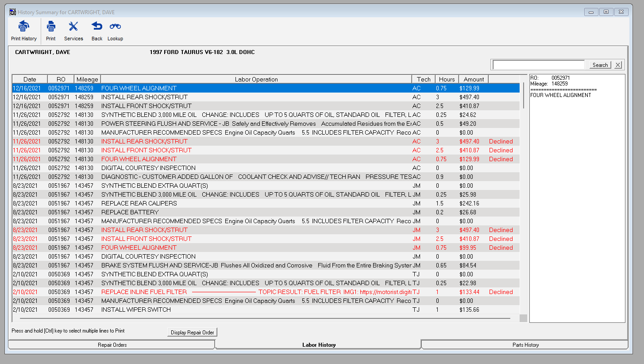This screenshot has width=644, height=364.
Task: Click the RO details text panel
Action: pos(577,198)
